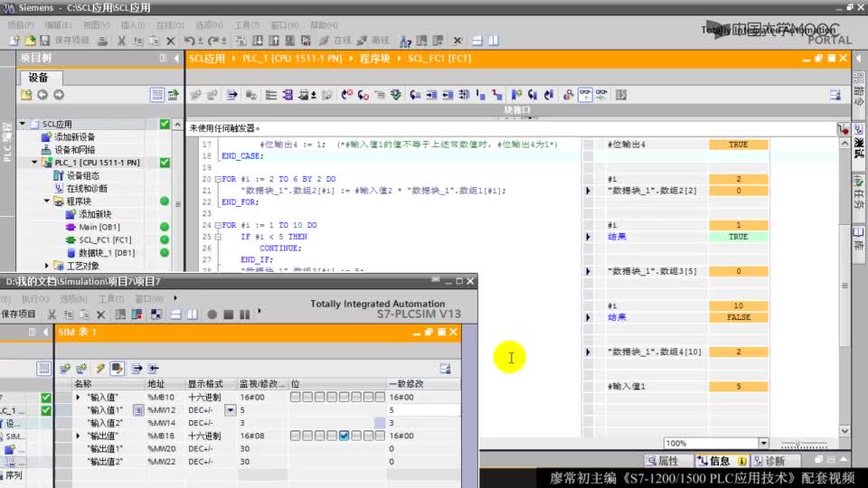Click the back arrow in project tree toolbar

pos(42,95)
